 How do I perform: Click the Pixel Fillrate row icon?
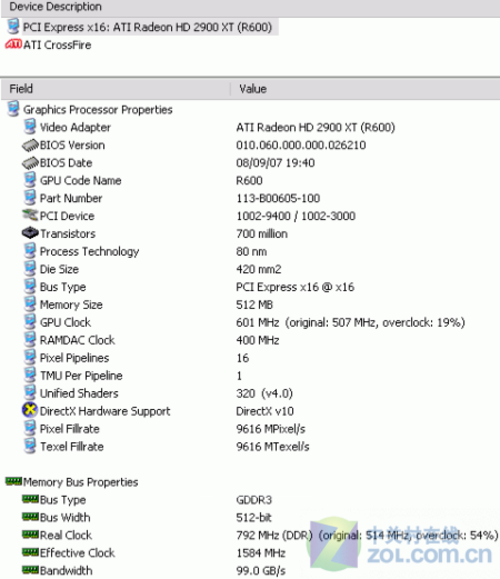pyautogui.click(x=30, y=428)
